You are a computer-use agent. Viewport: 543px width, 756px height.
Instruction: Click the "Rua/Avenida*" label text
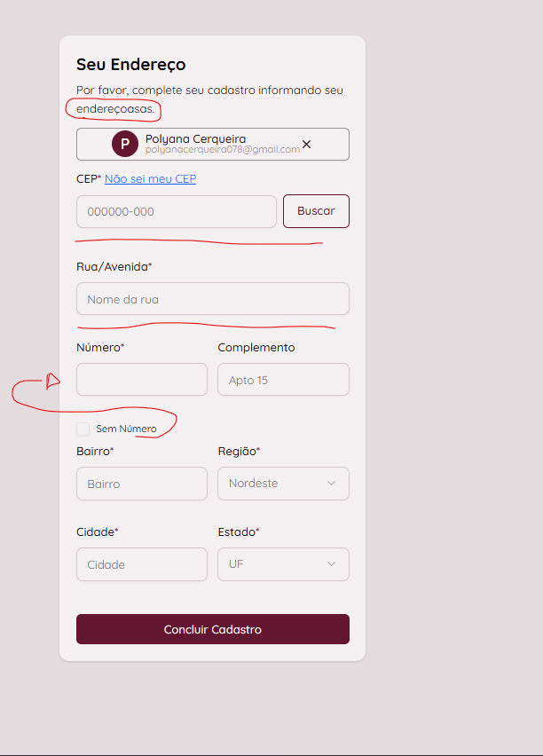(114, 266)
